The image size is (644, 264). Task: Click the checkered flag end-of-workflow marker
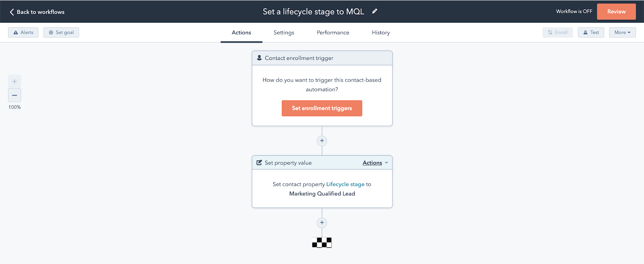click(x=322, y=242)
